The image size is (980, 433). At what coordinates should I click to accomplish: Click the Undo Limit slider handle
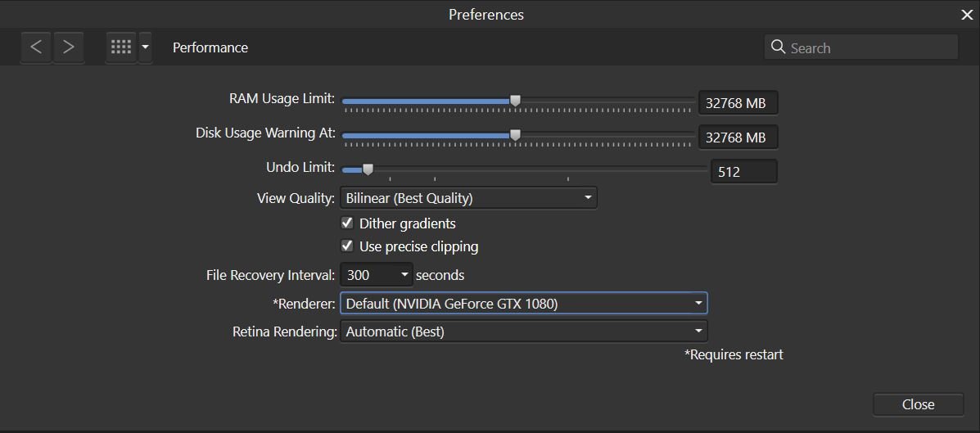[368, 169]
